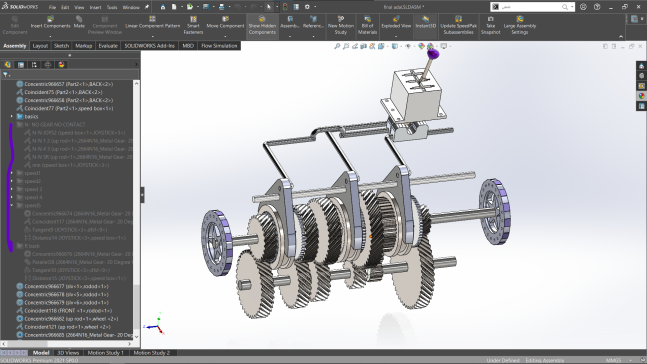Open FeatureManager design tree tab
This screenshot has width=647, height=364.
click(7, 64)
